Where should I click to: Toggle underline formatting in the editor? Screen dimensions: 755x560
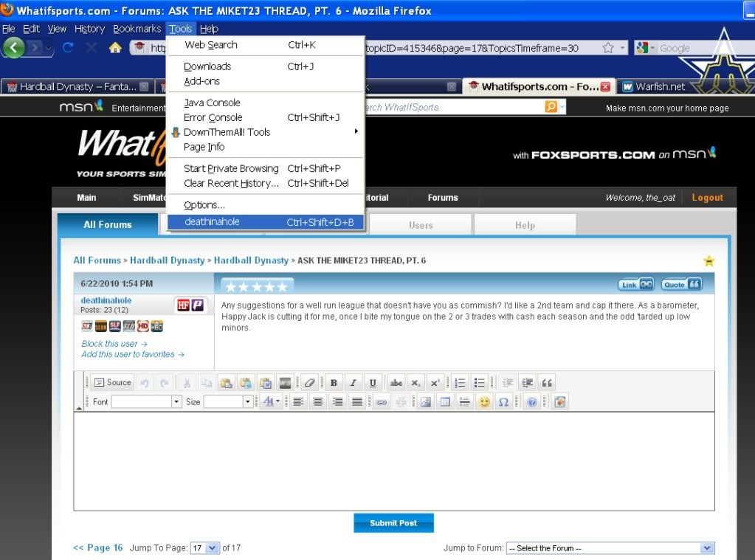tap(373, 382)
